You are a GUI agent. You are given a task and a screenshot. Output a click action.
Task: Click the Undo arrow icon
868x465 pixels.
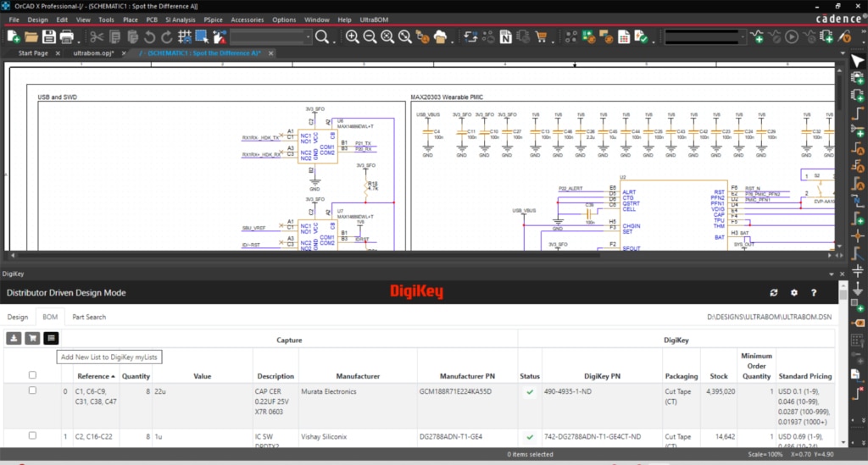point(149,36)
